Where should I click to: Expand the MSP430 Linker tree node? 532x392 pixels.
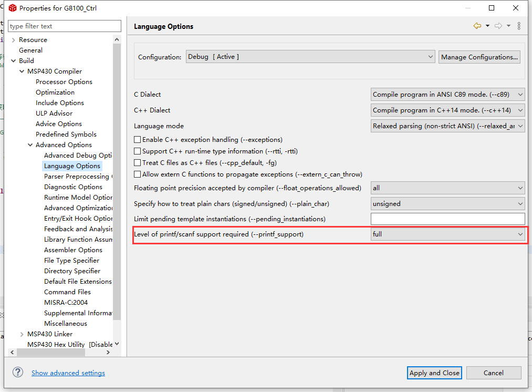click(22, 334)
